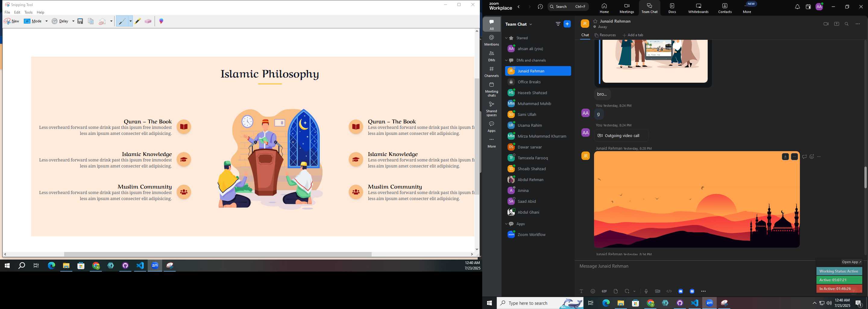
Task: Open the screenshot options dropdown in message toolbar
Action: 634,291
